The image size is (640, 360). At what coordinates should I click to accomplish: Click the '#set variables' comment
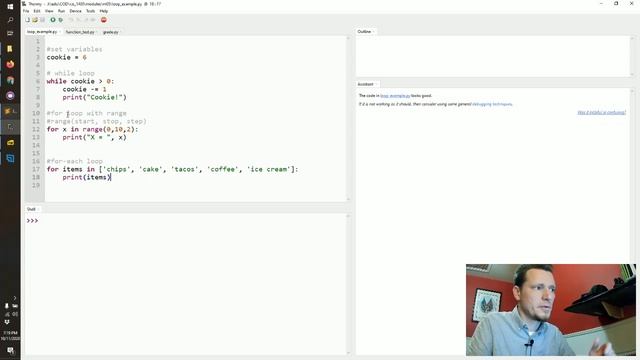pyautogui.click(x=75, y=49)
